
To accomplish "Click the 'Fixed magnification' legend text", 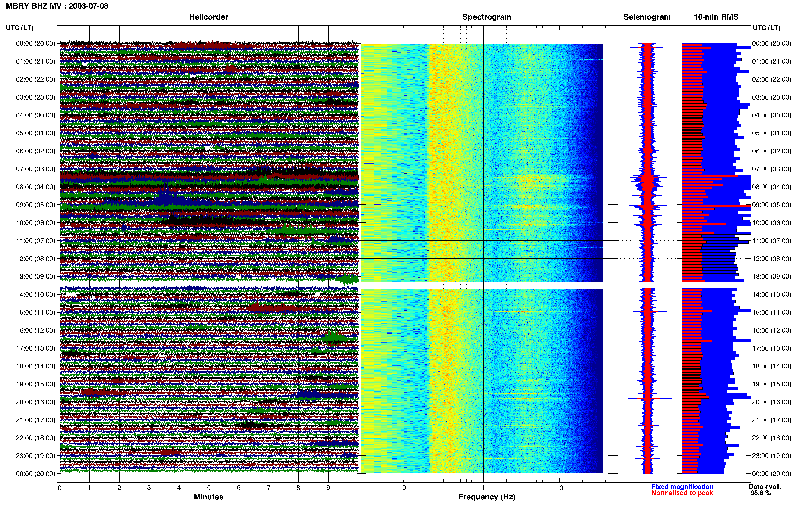I will click(x=682, y=487).
